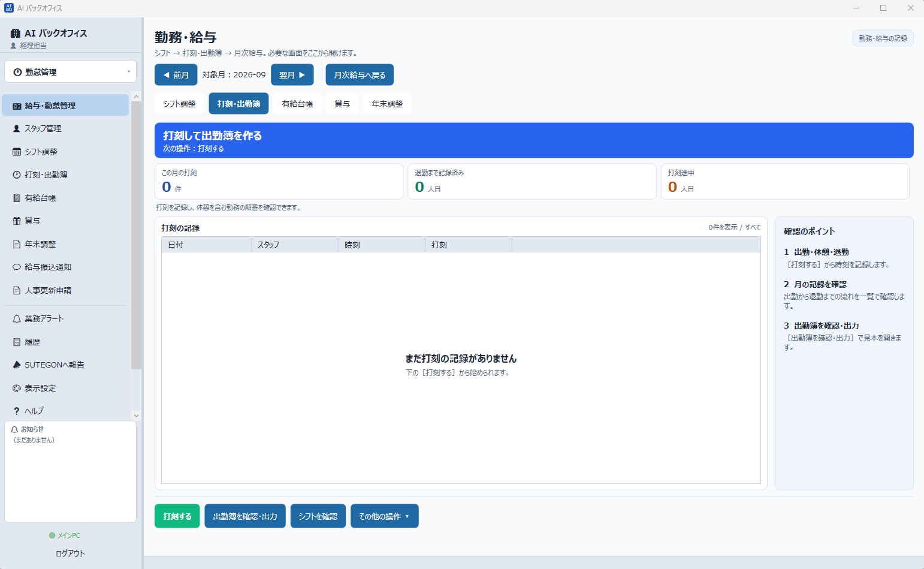The height and width of the screenshot is (569, 924).
Task: Click the スタッフ管理 person icon
Action: tap(17, 129)
